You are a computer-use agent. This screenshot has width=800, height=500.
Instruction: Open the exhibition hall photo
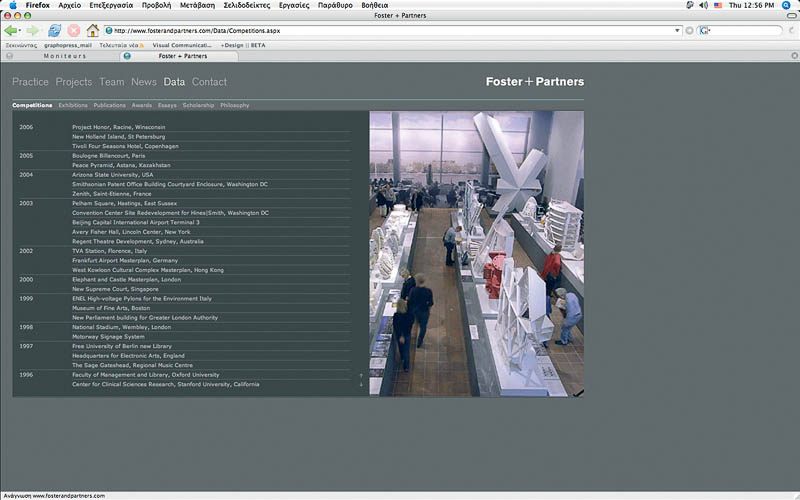pyautogui.click(x=477, y=254)
